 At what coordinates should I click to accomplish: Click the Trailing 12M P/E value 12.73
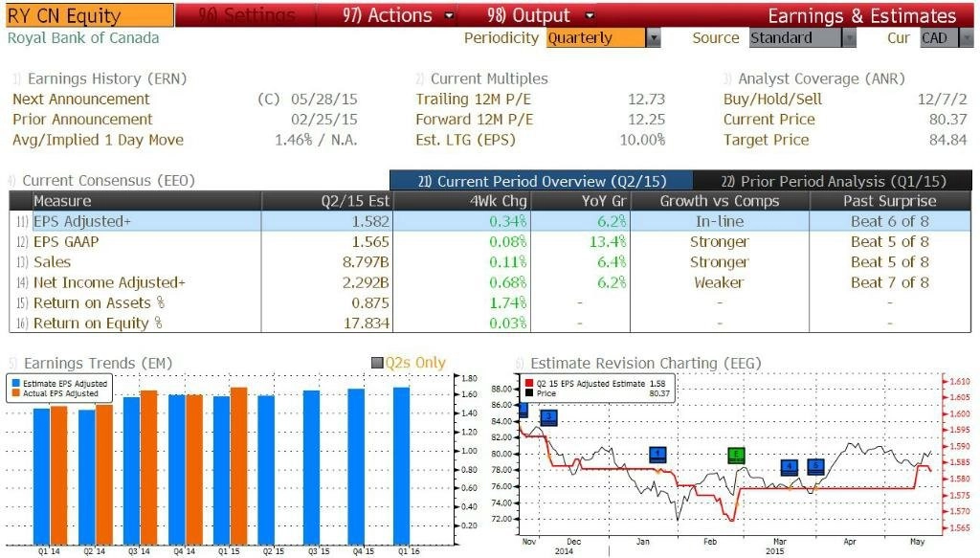(646, 99)
